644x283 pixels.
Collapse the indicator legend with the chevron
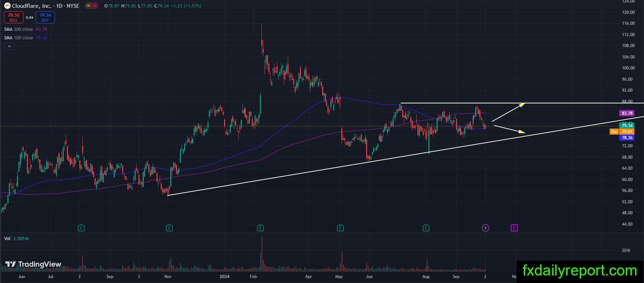(9, 46)
